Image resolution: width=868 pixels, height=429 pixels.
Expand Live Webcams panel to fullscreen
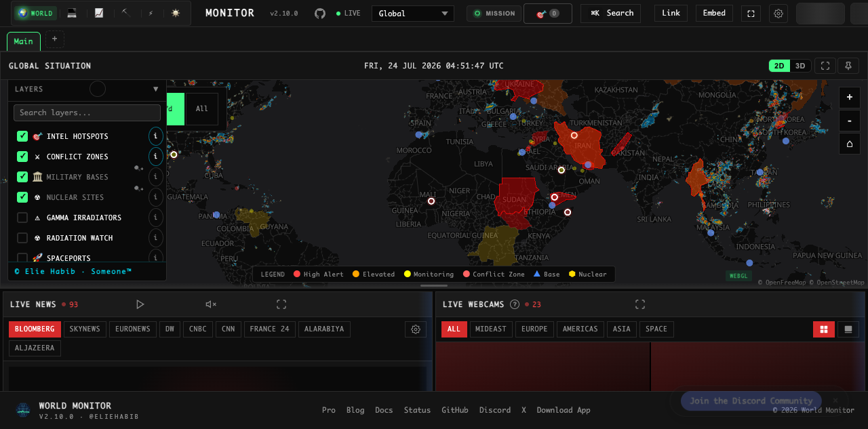[x=640, y=304]
